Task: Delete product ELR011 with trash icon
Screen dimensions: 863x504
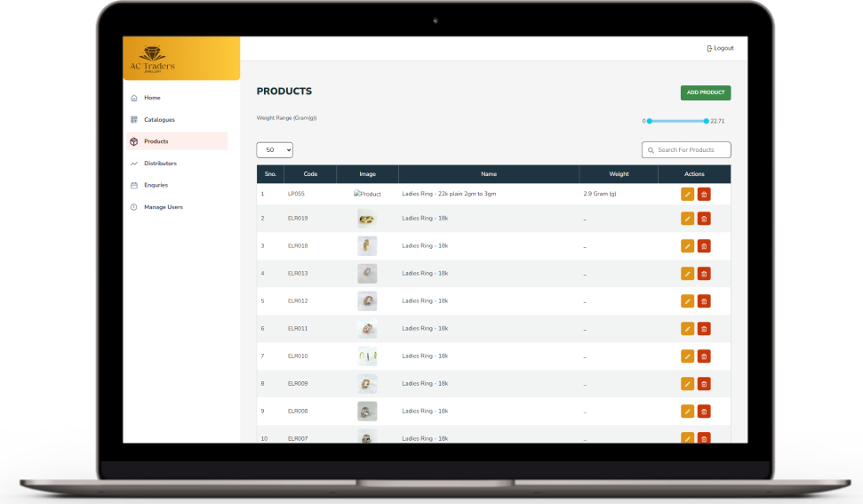Action: (x=704, y=329)
